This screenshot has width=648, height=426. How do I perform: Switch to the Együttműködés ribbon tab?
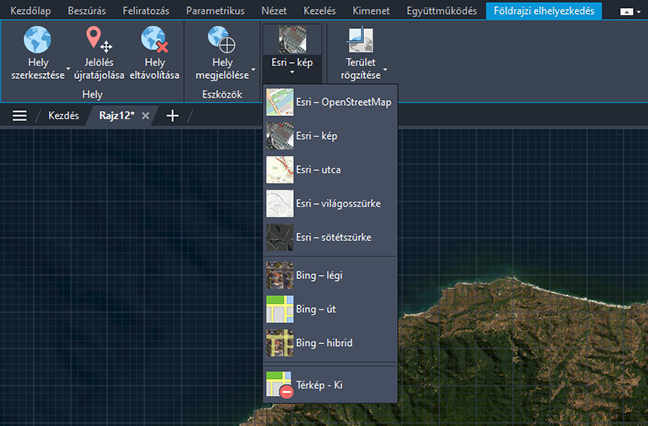(x=441, y=11)
